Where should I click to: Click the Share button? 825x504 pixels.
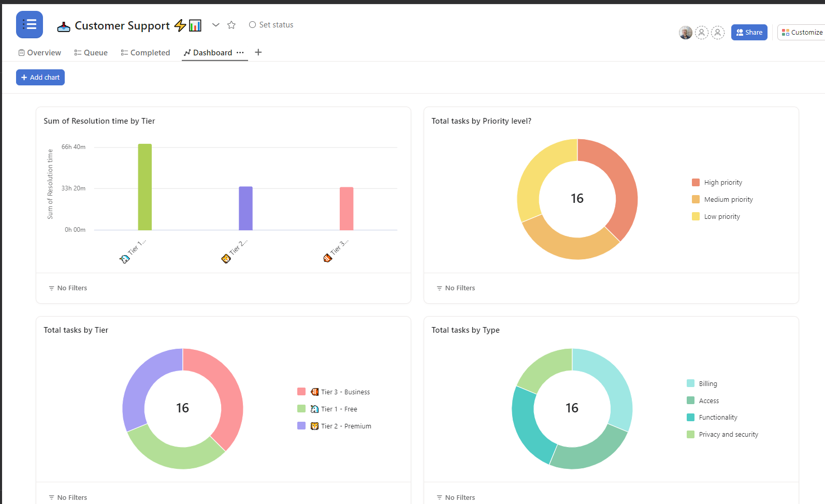(749, 33)
